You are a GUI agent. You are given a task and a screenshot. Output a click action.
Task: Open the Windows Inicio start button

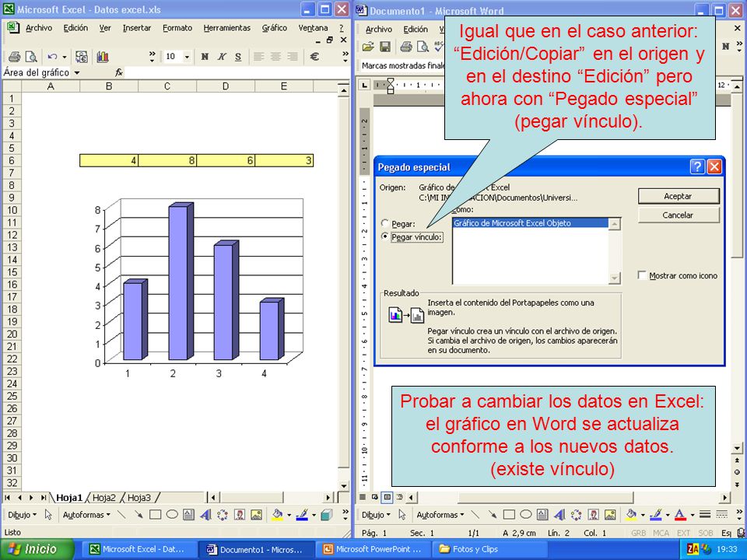37,549
